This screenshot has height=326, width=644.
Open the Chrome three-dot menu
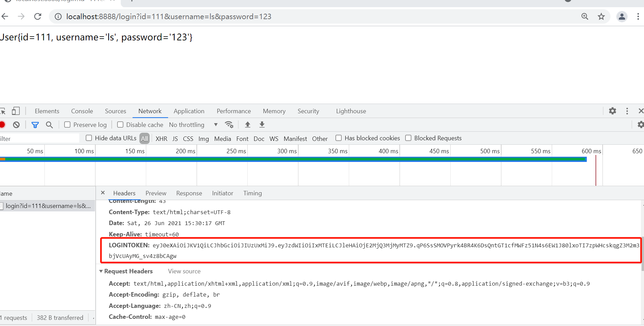638,16
